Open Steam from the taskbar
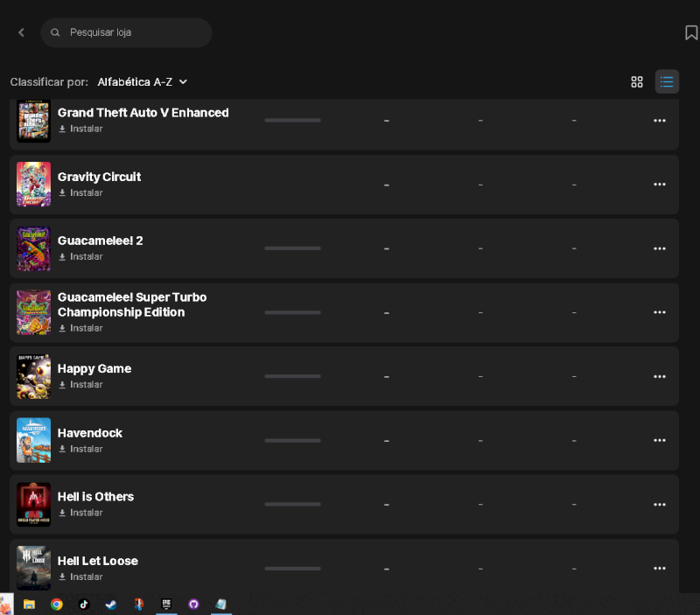The width and height of the screenshot is (700, 615). [x=111, y=605]
